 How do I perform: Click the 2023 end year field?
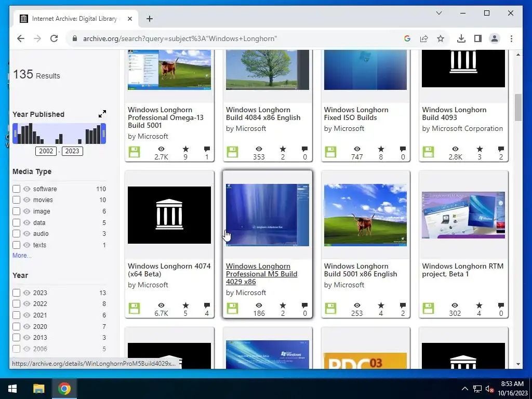point(72,151)
